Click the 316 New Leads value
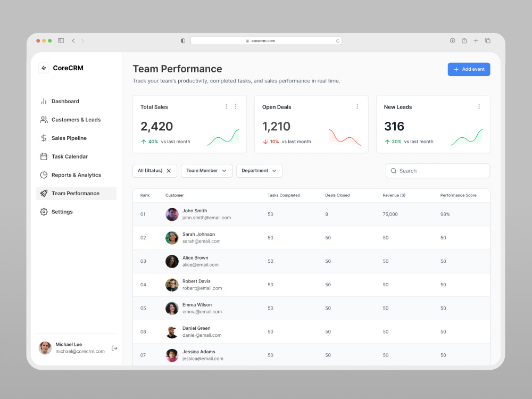Viewport: 532px width, 399px height. pyautogui.click(x=394, y=127)
